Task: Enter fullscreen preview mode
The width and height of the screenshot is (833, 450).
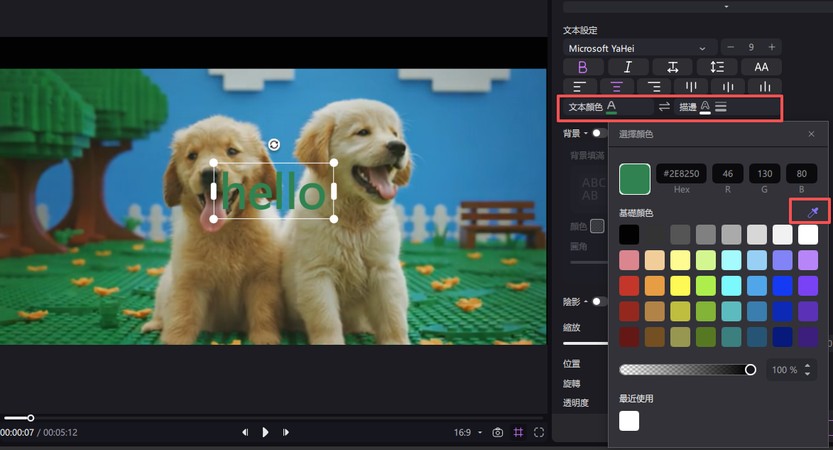Action: coord(539,432)
